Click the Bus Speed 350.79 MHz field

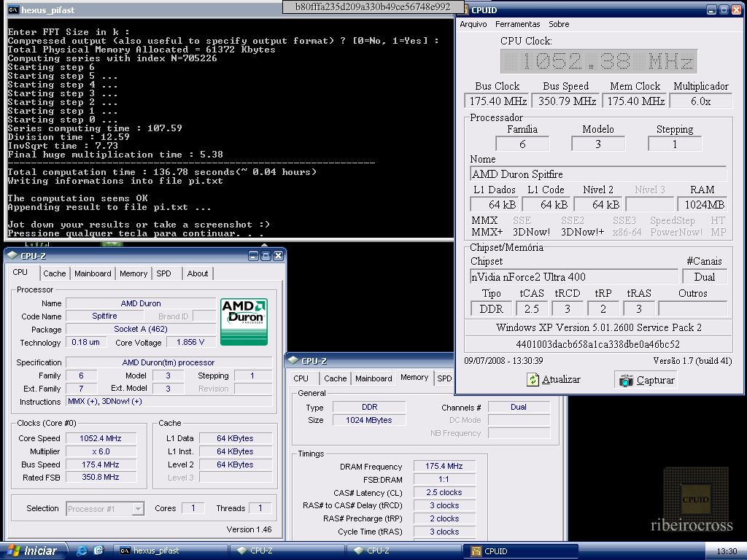[567, 101]
